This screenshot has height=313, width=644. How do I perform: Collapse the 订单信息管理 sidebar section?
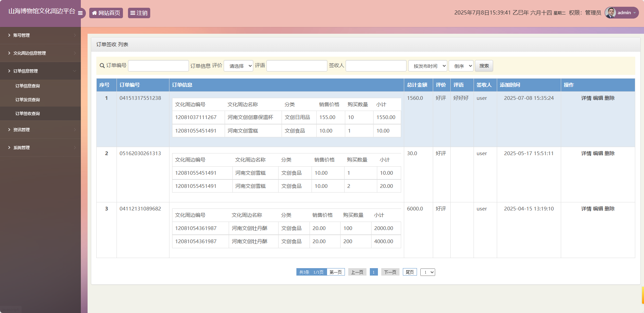[x=40, y=71]
